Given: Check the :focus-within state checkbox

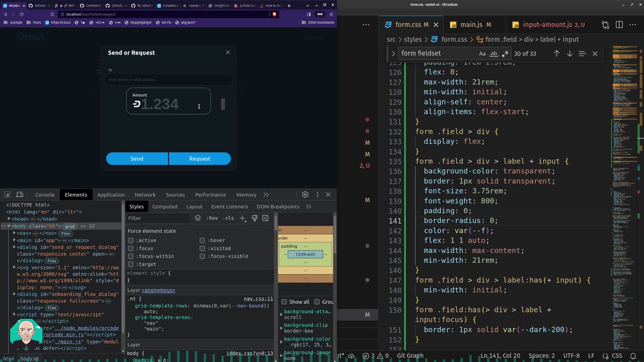Looking at the screenshot, I should coord(131,256).
